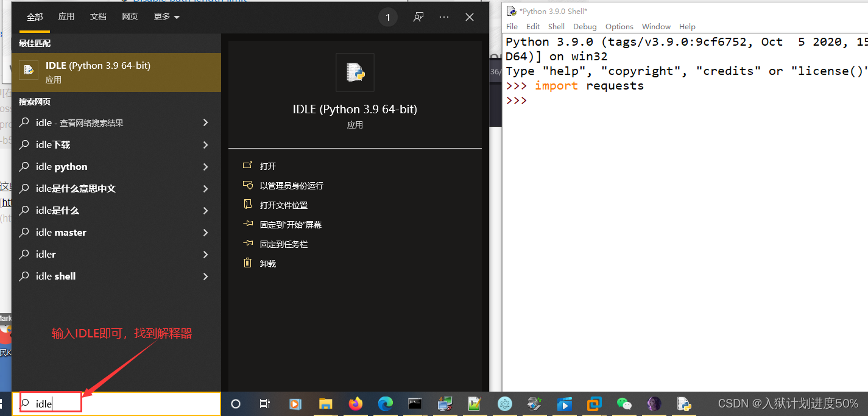This screenshot has width=868, height=416.
Task: Open the Shell menu in Python Shell
Action: tap(556, 26)
